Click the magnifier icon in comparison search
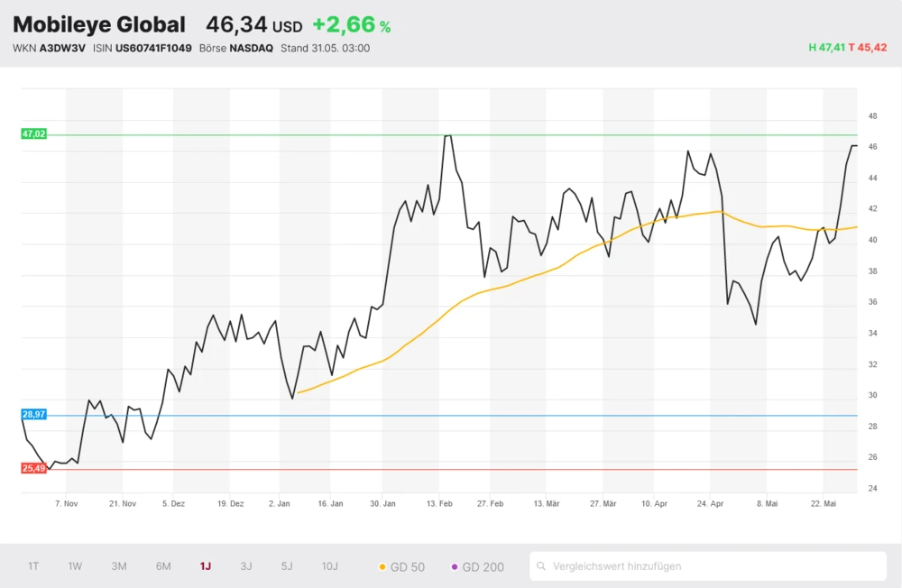 click(x=541, y=566)
